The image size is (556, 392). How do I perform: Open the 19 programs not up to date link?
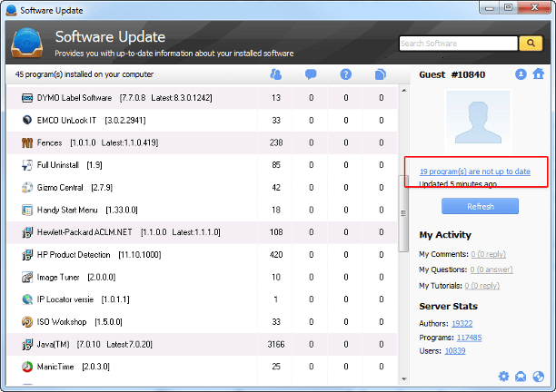click(475, 171)
